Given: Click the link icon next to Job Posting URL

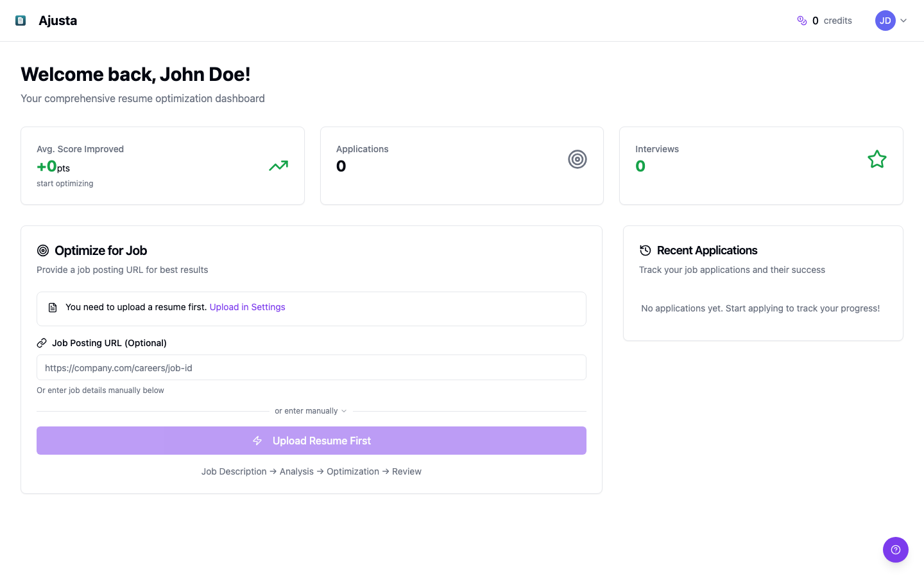Looking at the screenshot, I should 42,342.
